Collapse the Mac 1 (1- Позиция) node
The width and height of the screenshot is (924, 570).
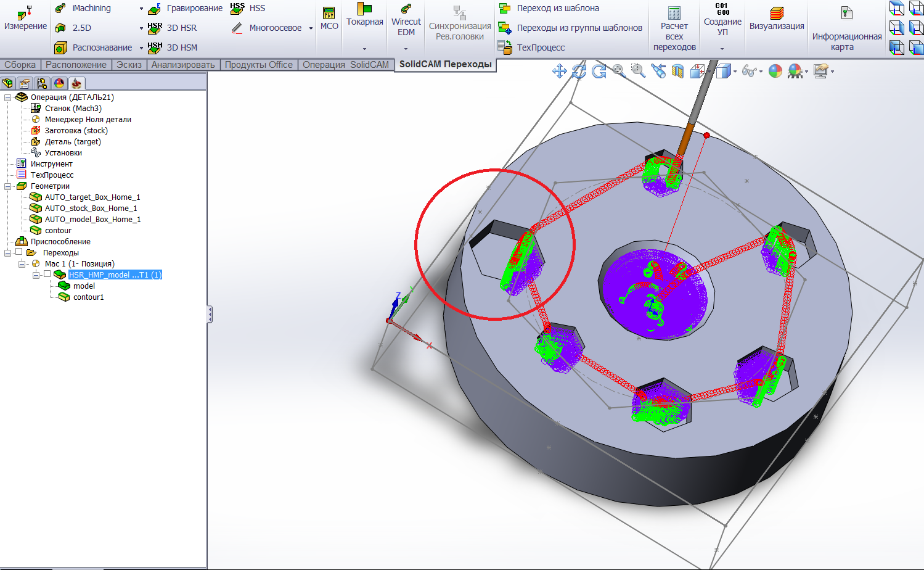[22, 263]
